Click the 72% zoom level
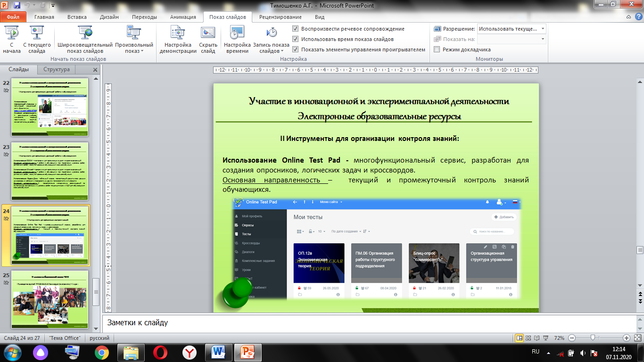The height and width of the screenshot is (362, 644). 559,338
